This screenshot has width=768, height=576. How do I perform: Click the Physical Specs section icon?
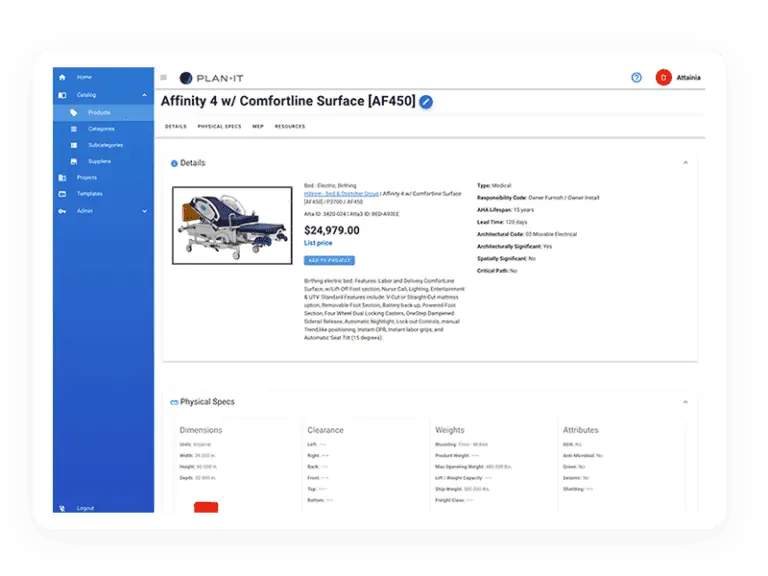coord(174,402)
